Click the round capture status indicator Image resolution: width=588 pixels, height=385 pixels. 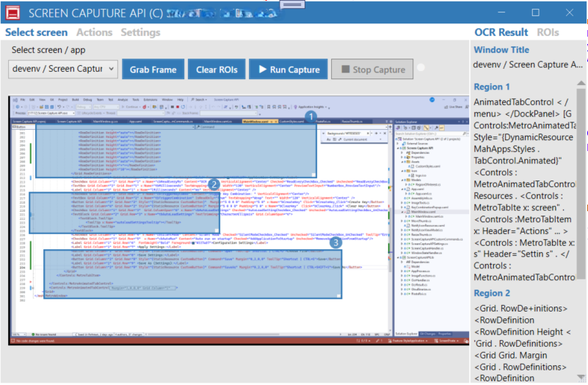[x=421, y=67]
